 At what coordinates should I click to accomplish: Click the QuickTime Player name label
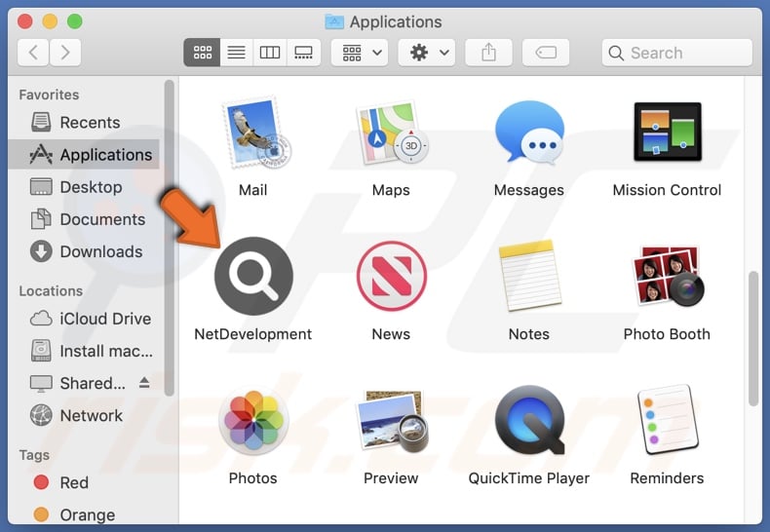tap(529, 478)
